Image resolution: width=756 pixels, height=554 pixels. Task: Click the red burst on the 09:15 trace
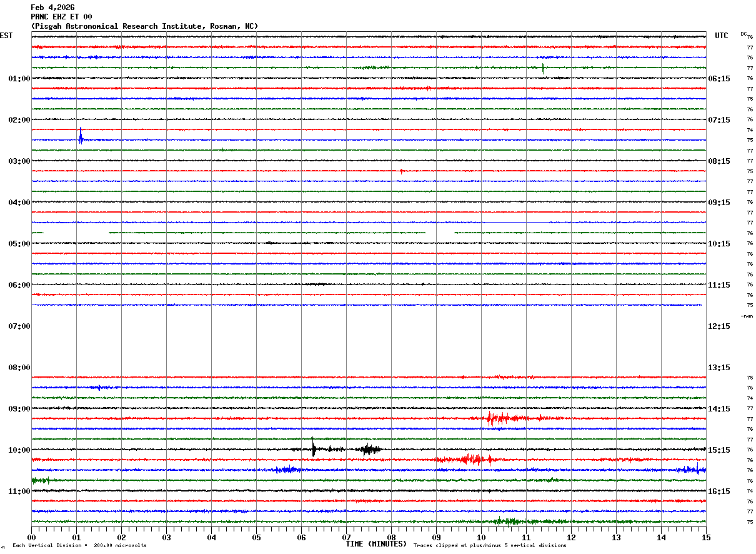click(494, 418)
